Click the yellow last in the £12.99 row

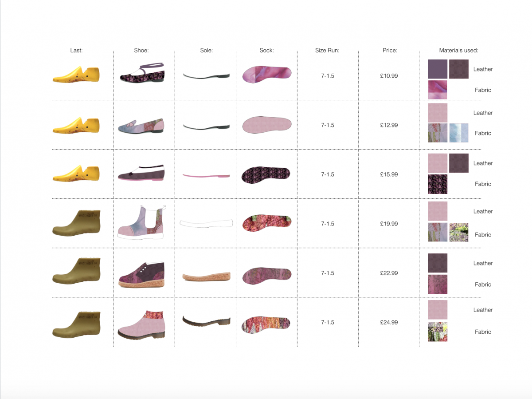point(76,125)
